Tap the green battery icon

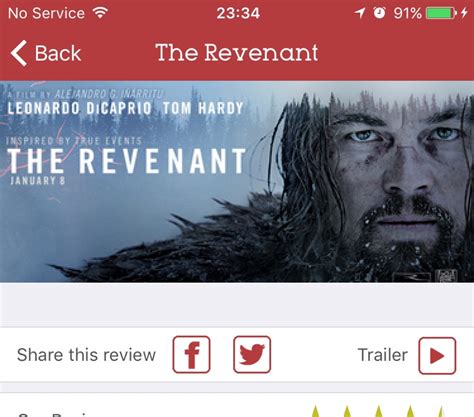(441, 13)
